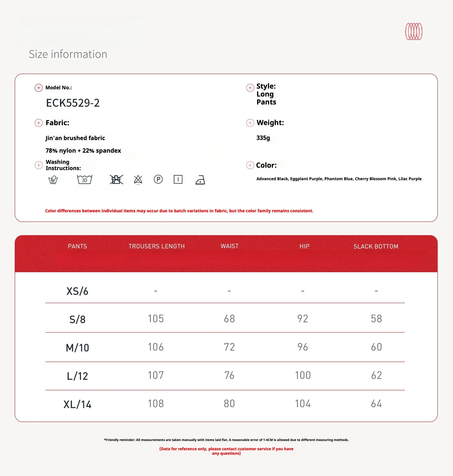Click the plus icon next to Style
Screen dimensions: 453x476
click(x=250, y=88)
